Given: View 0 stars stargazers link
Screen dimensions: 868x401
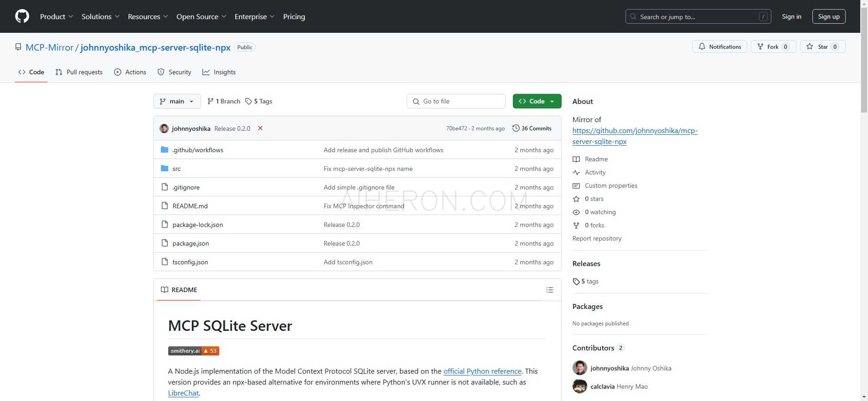Looking at the screenshot, I should point(588,199).
